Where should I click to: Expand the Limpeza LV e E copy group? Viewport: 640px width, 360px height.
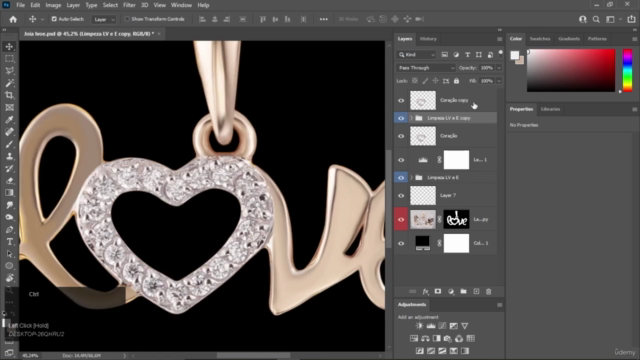pyautogui.click(x=411, y=118)
